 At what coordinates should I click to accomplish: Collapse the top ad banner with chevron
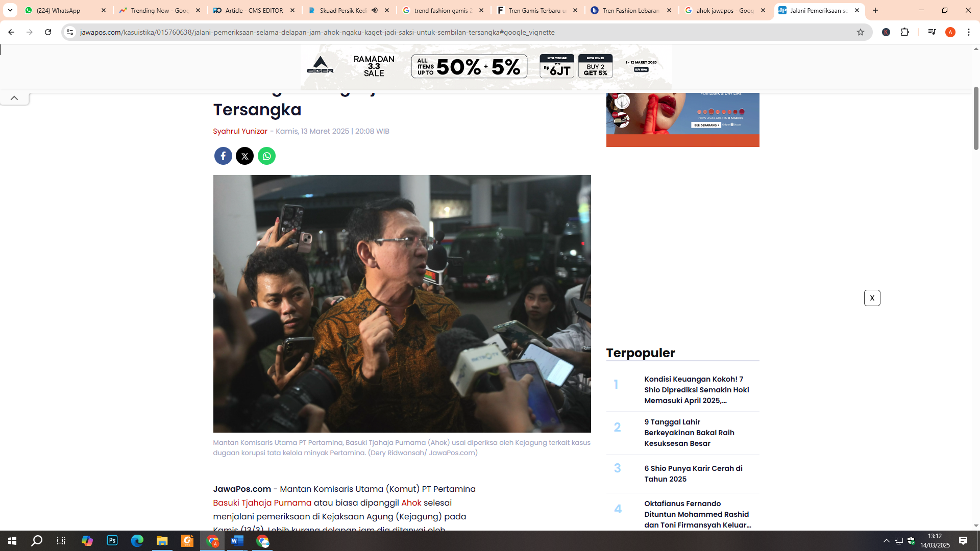point(14,98)
